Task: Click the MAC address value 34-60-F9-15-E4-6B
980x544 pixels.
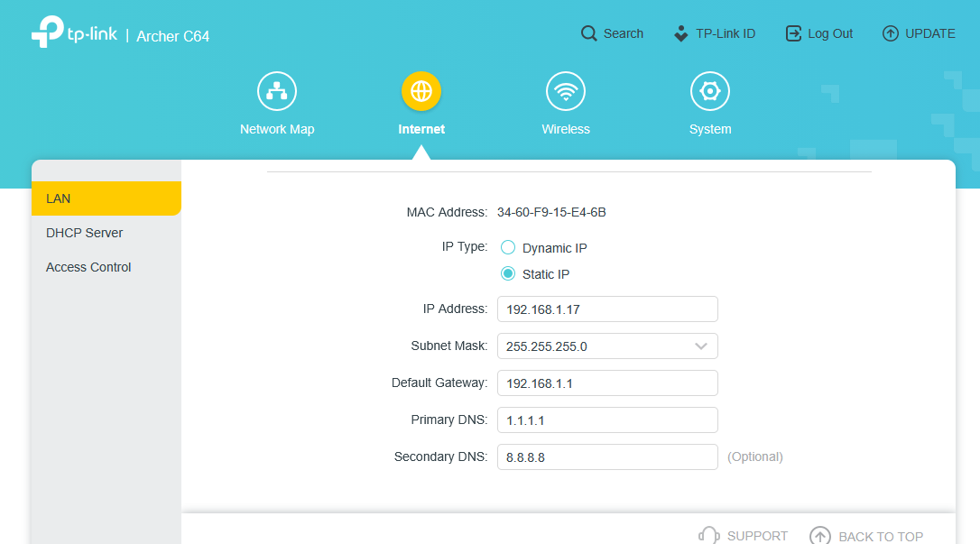Action: 551,212
